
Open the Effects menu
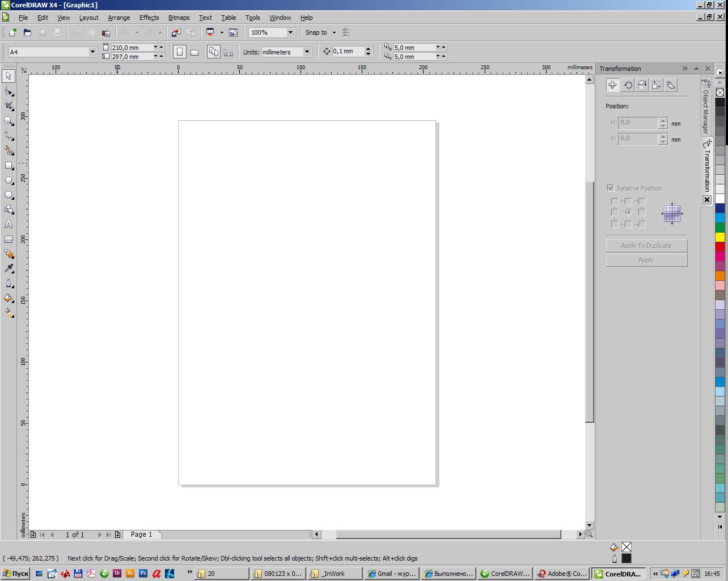pos(149,18)
